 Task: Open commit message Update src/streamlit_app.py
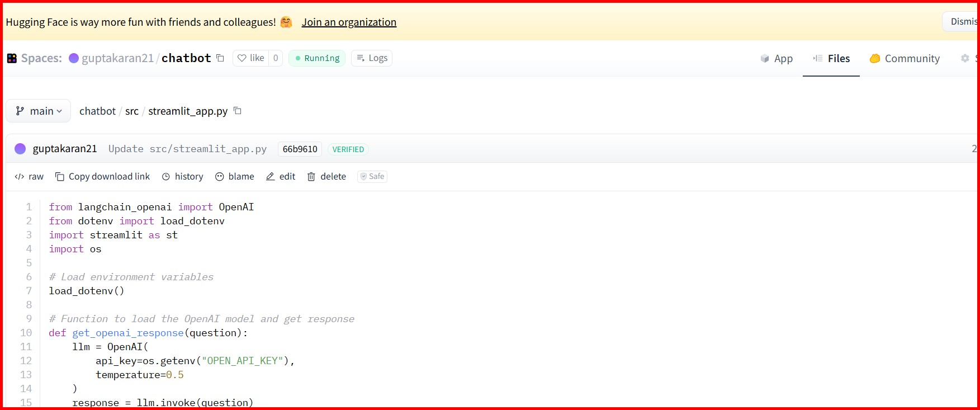tap(187, 149)
